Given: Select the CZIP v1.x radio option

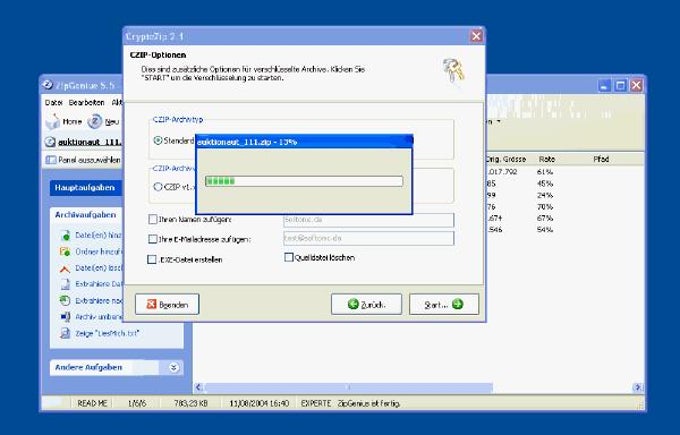Looking at the screenshot, I should click(x=158, y=187).
